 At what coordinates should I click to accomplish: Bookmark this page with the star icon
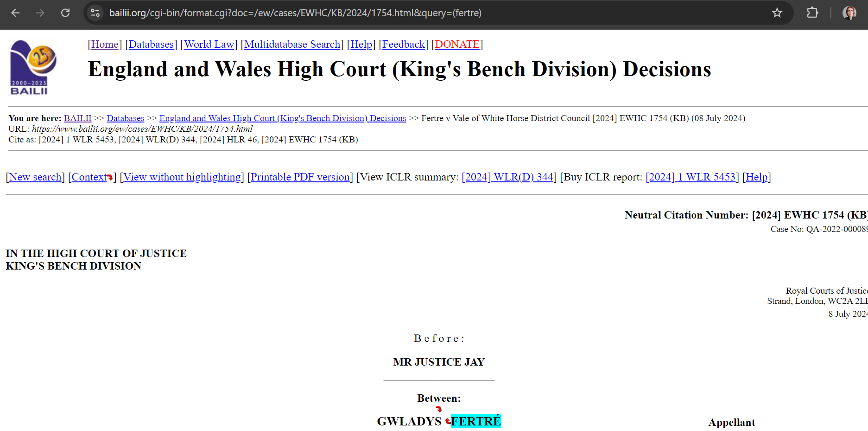(777, 13)
